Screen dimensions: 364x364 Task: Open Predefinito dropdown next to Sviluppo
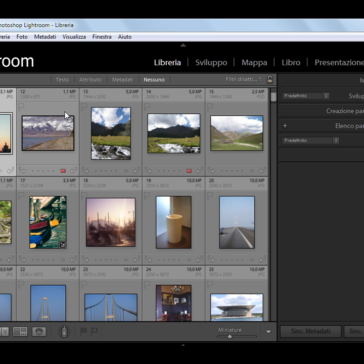pyautogui.click(x=305, y=96)
